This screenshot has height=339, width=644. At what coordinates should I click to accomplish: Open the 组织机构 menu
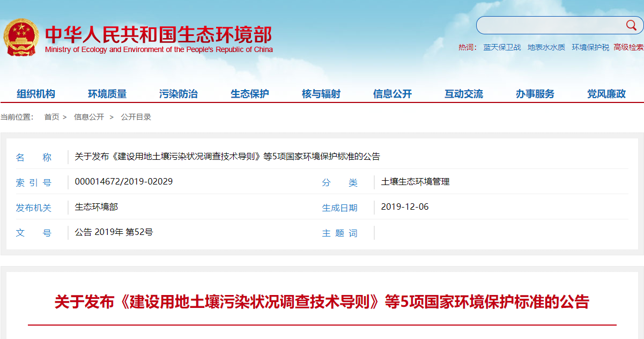pos(36,94)
